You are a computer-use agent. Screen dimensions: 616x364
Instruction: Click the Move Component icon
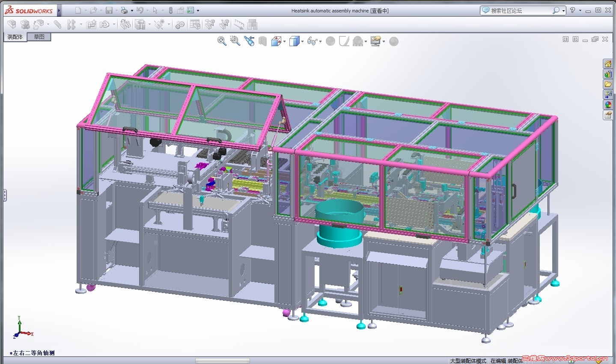point(104,25)
